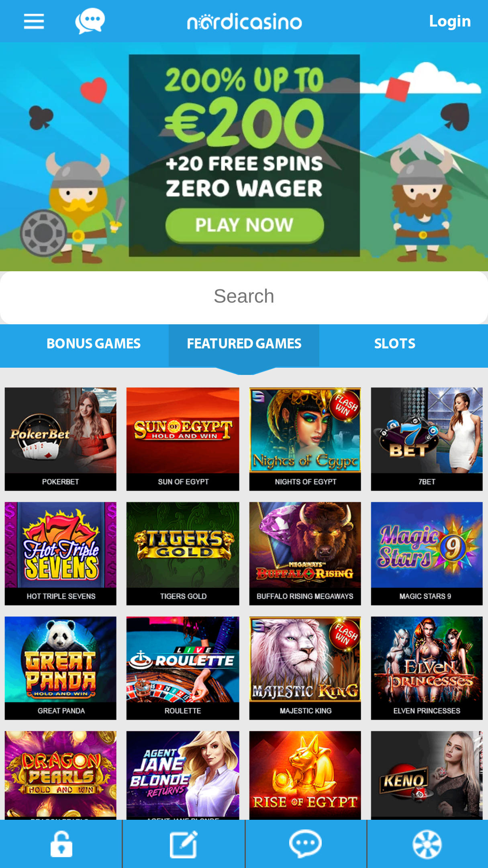Open Magic Stars 9 game tile
Viewport: 488px width, 868px height.
[427, 553]
